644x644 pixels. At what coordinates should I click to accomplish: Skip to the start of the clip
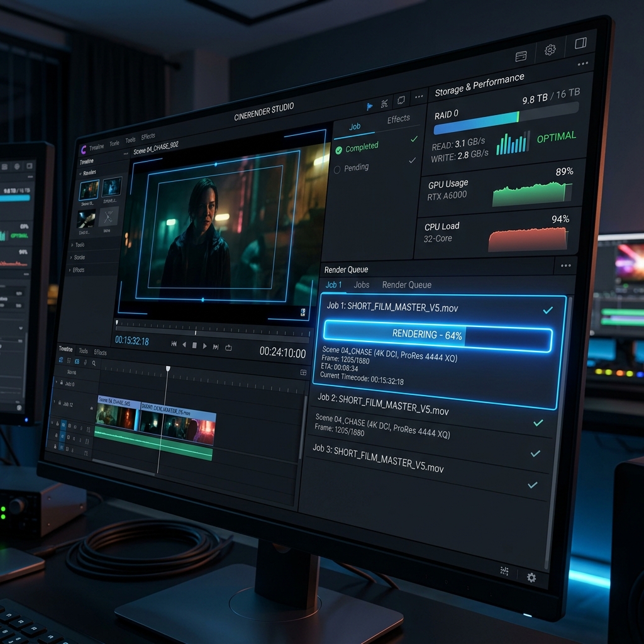pyautogui.click(x=174, y=344)
